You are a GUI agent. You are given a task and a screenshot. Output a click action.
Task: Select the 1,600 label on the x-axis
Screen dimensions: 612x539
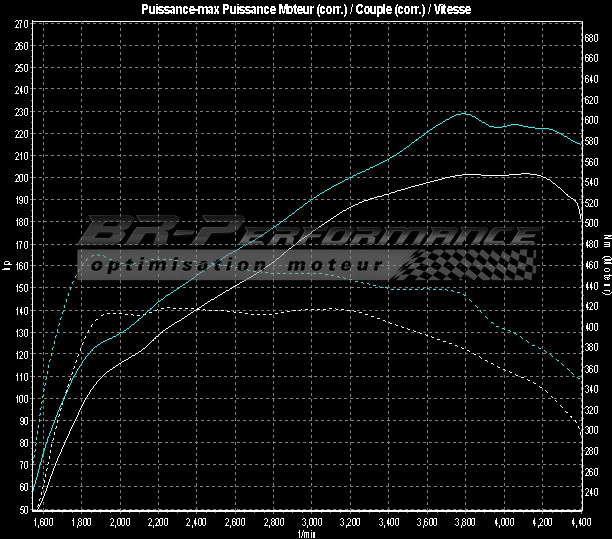click(43, 522)
